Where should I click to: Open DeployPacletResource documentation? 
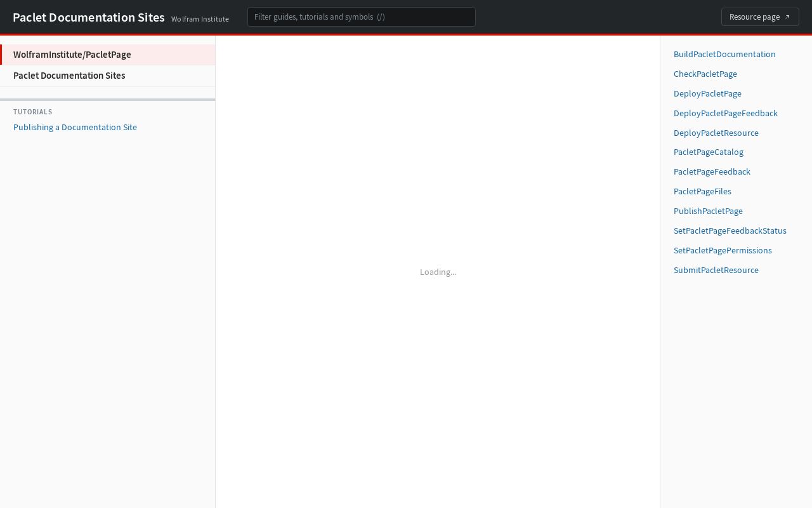coord(716,133)
